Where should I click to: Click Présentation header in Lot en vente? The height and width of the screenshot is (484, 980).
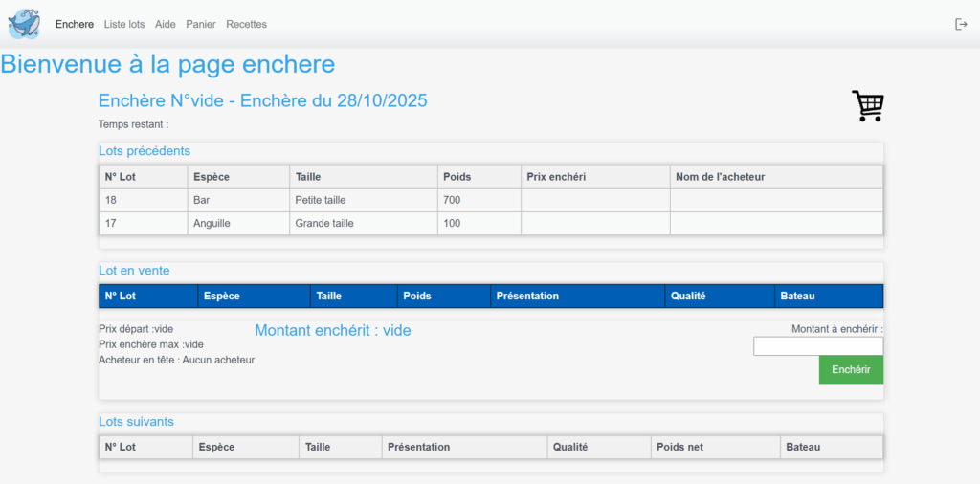tap(527, 297)
